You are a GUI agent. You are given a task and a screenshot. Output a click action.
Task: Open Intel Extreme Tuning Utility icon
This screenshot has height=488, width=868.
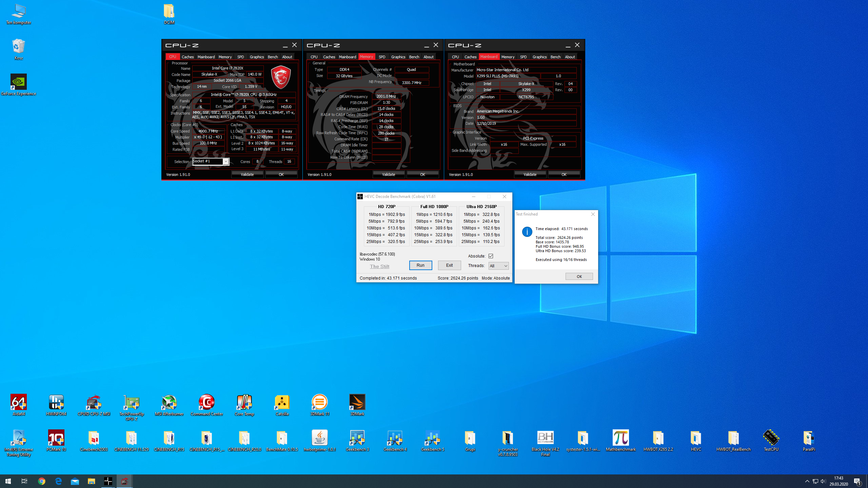[x=19, y=443]
